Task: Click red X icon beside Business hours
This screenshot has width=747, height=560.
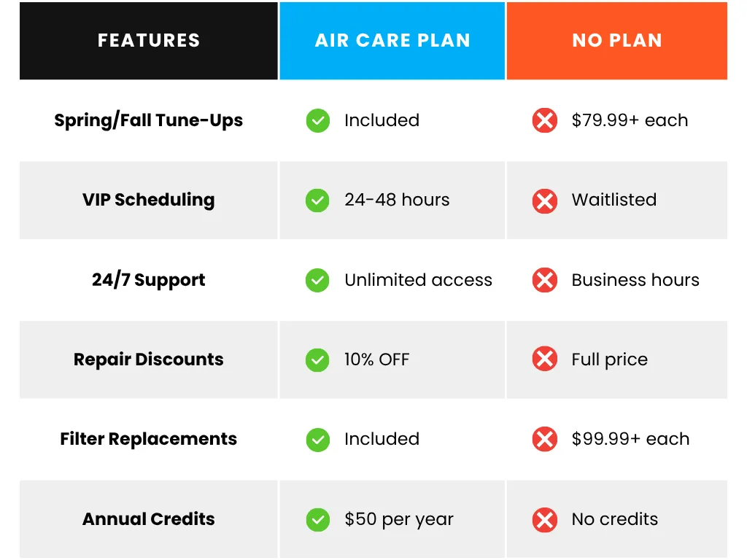Action: (545, 280)
